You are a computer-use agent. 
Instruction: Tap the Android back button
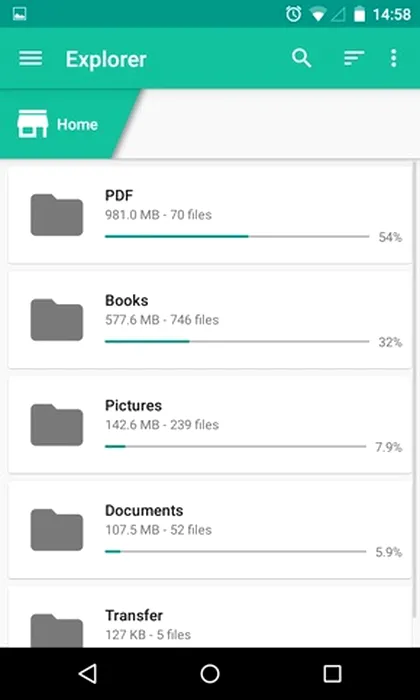coord(87,674)
